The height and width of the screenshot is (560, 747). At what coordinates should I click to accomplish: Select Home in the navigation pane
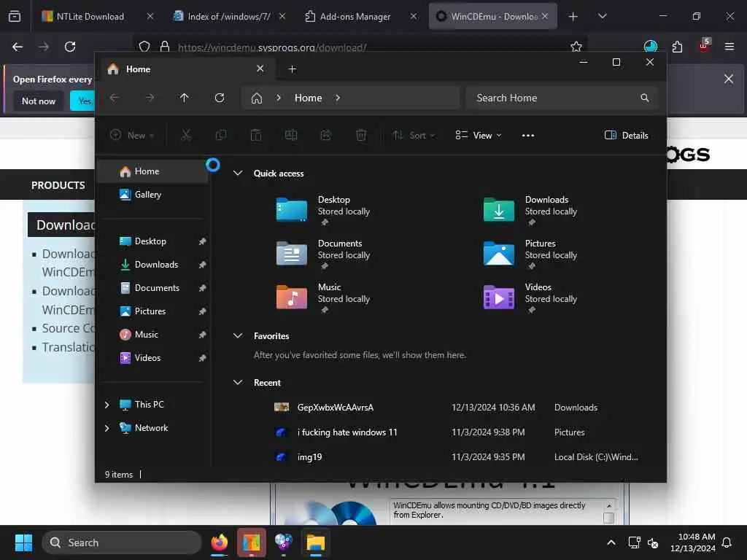coord(153,171)
